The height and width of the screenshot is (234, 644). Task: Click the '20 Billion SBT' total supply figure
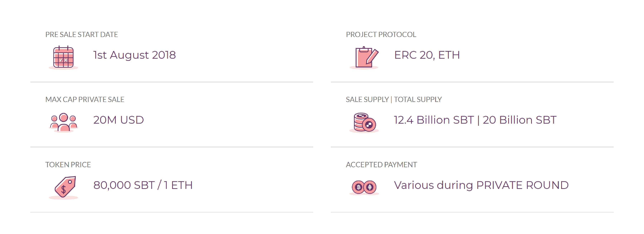point(520,120)
